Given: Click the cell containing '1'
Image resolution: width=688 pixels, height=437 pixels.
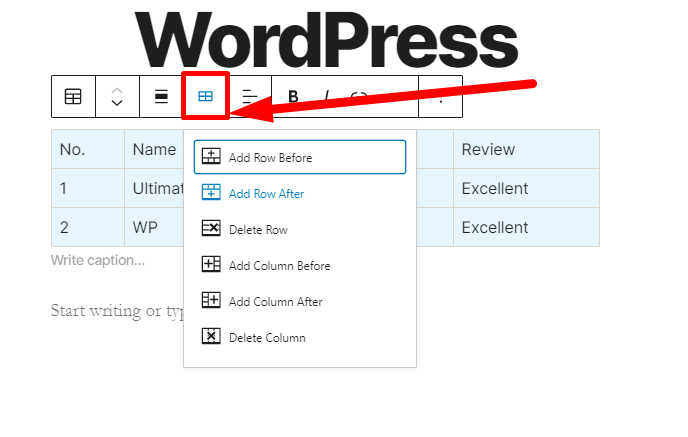Looking at the screenshot, I should 88,188.
